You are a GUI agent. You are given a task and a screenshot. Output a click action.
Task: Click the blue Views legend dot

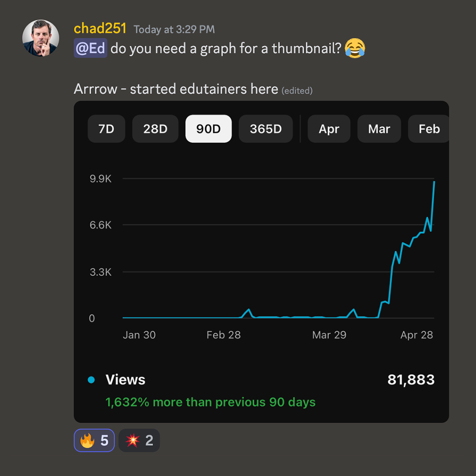(91, 380)
